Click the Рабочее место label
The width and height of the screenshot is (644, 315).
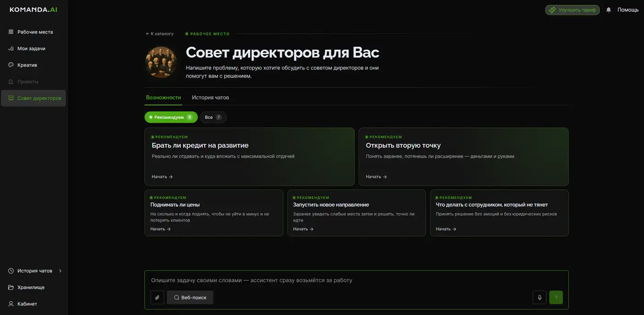click(210, 34)
